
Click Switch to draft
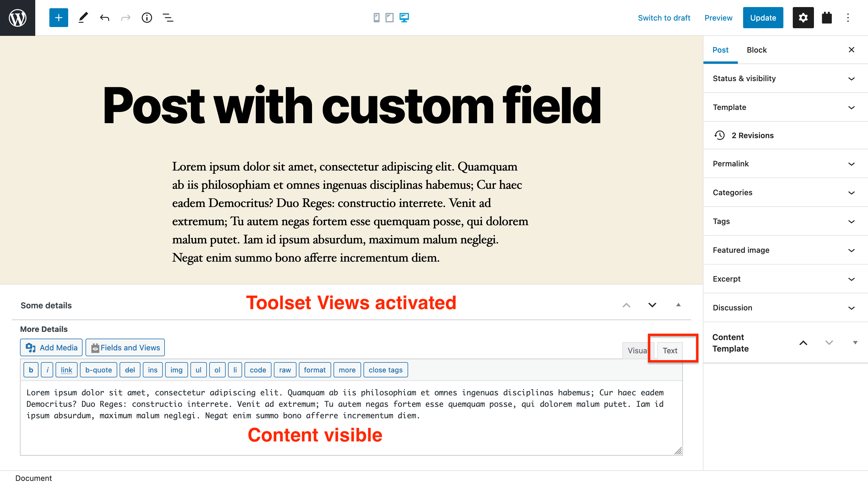click(x=664, y=18)
